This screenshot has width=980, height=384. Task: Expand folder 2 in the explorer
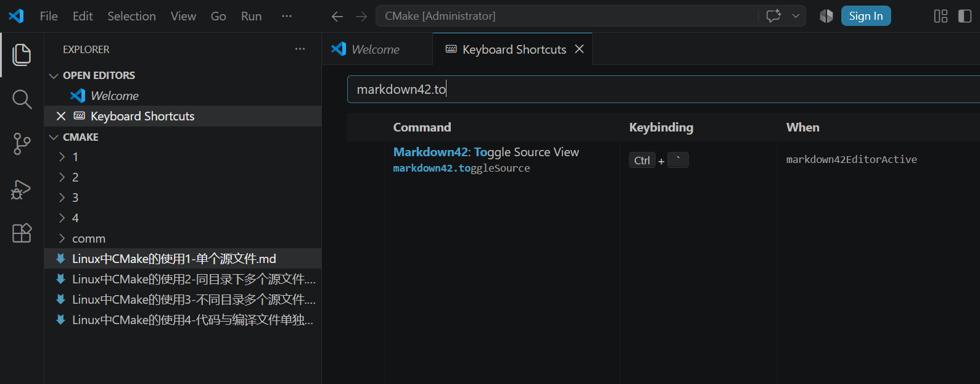click(183, 177)
